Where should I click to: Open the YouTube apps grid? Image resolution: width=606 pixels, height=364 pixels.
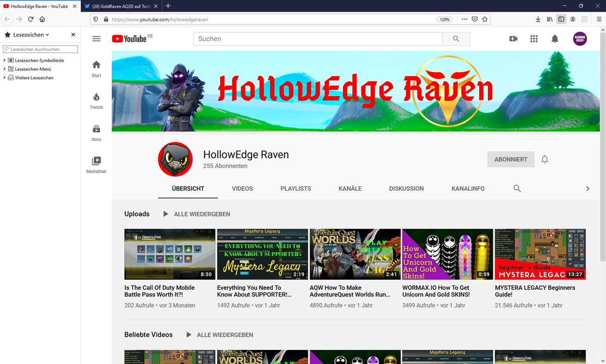(534, 39)
